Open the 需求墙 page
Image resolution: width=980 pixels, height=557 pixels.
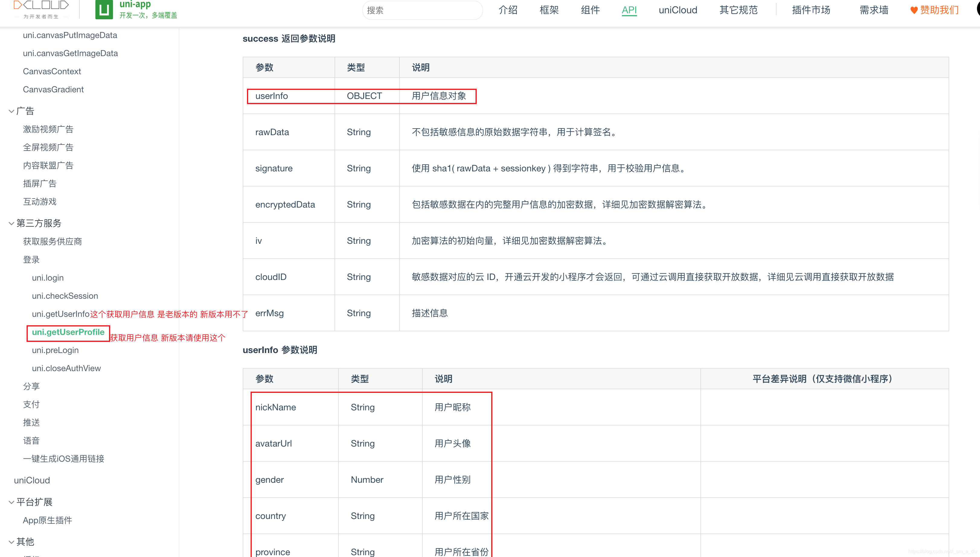pyautogui.click(x=874, y=10)
